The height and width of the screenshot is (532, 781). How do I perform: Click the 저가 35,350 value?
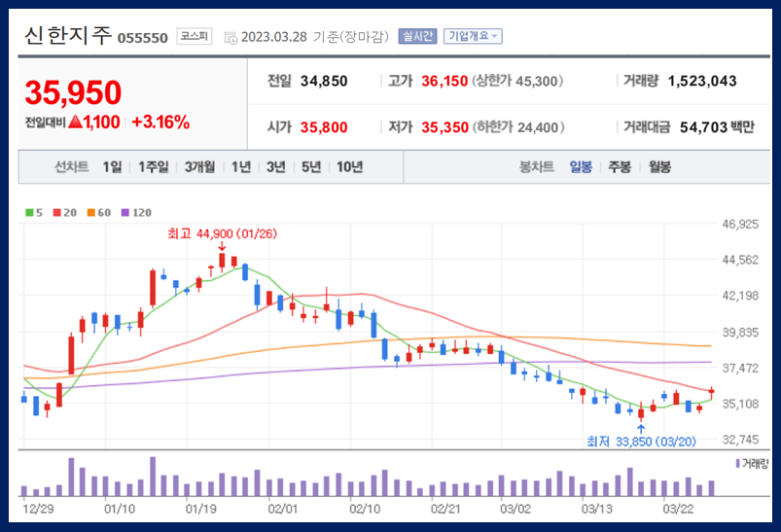[x=444, y=127]
